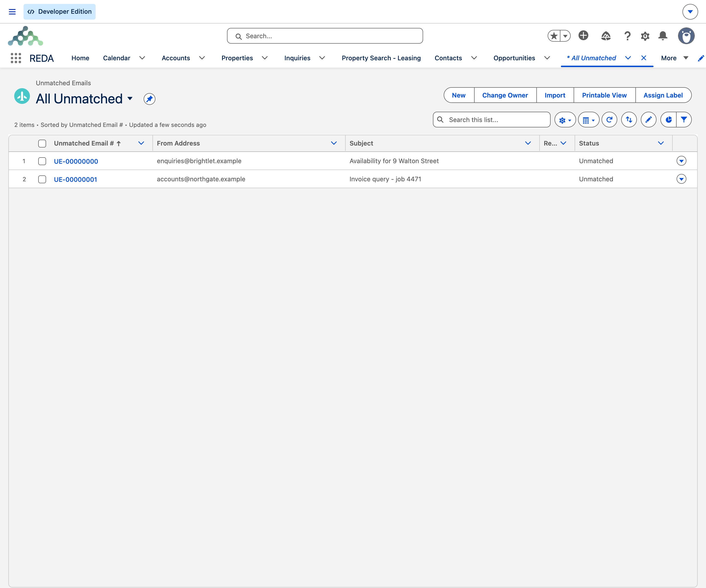Open Subject column actions chevron

coord(528,144)
